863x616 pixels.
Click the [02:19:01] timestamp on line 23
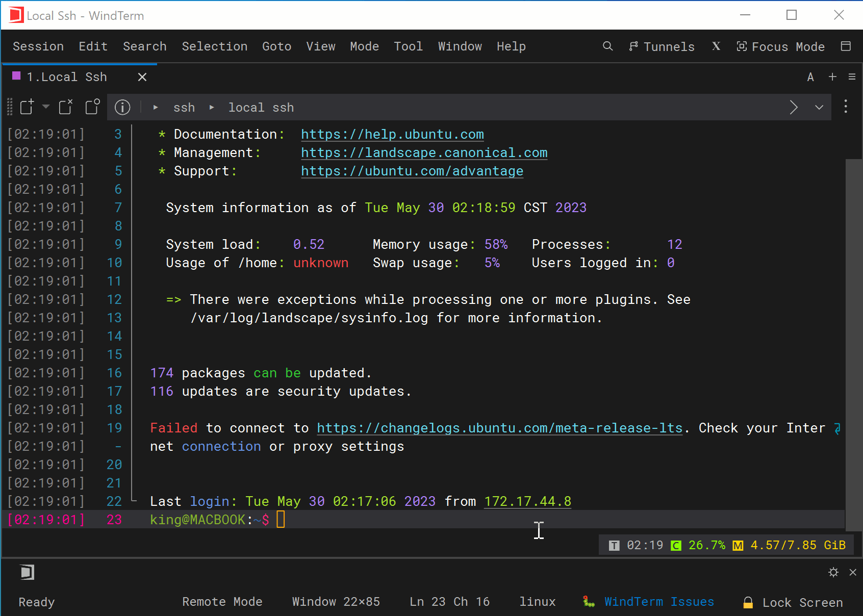pyautogui.click(x=46, y=520)
